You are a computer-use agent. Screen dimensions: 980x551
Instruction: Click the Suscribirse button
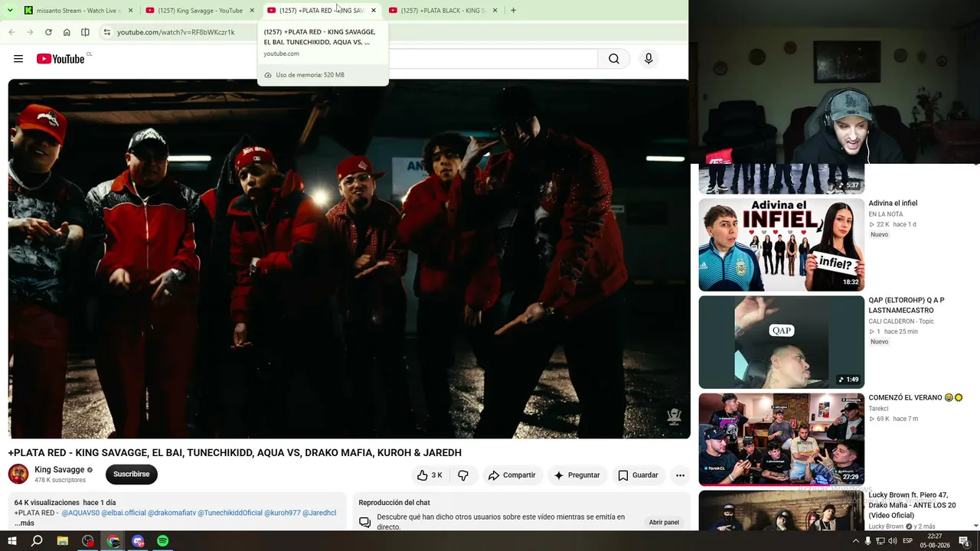132,474
